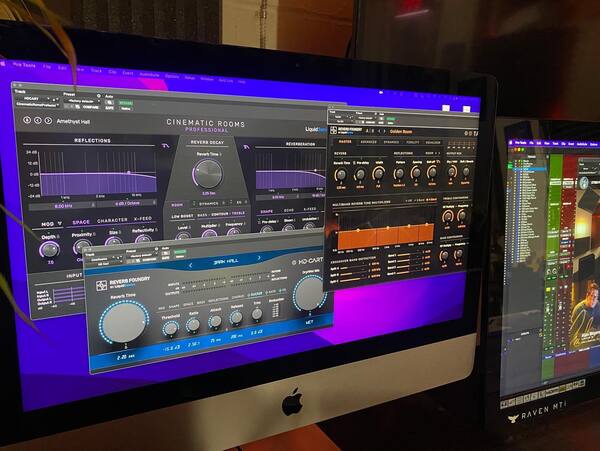Toggle the Reverberation filter curve icon
This screenshot has height=451, width=600.
click(x=246, y=147)
